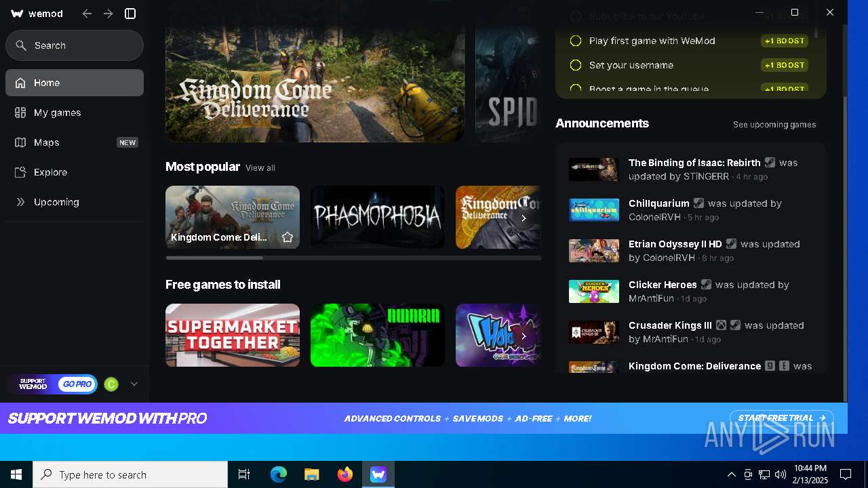Go back with the left arrow
Screen dimensions: 868x488
point(87,14)
